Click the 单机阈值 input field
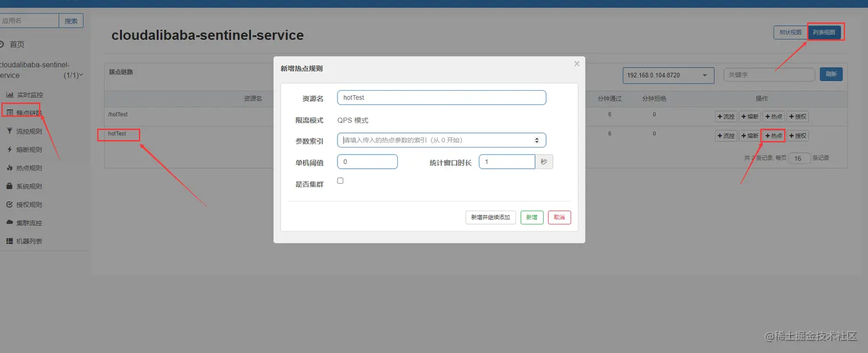The width and height of the screenshot is (868, 353). point(367,162)
